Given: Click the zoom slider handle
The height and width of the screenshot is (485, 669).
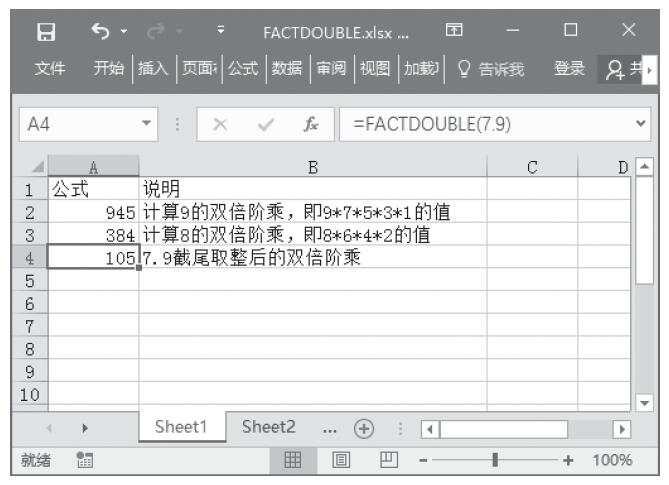Looking at the screenshot, I should pyautogui.click(x=495, y=460).
